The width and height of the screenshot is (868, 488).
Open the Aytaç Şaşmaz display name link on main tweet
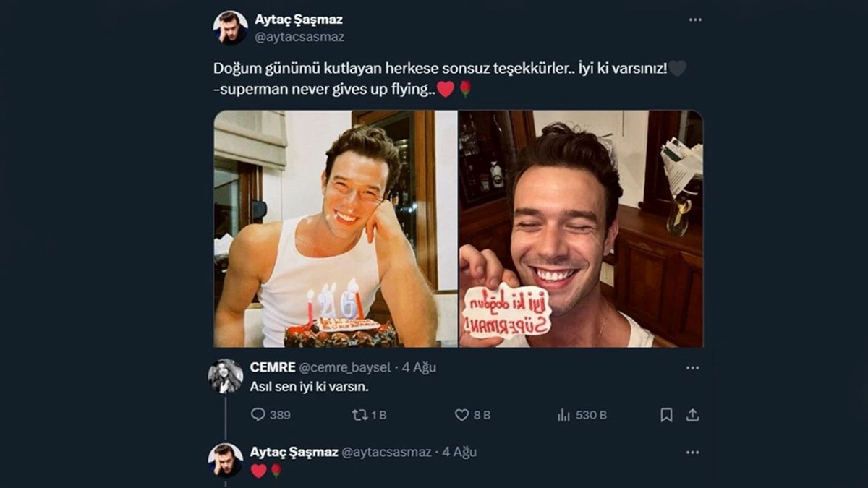point(298,20)
